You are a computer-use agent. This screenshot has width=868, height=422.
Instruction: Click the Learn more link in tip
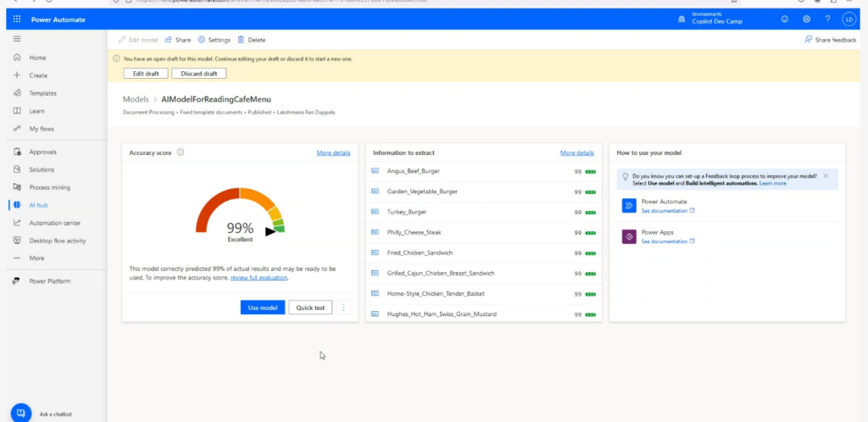coord(773,183)
